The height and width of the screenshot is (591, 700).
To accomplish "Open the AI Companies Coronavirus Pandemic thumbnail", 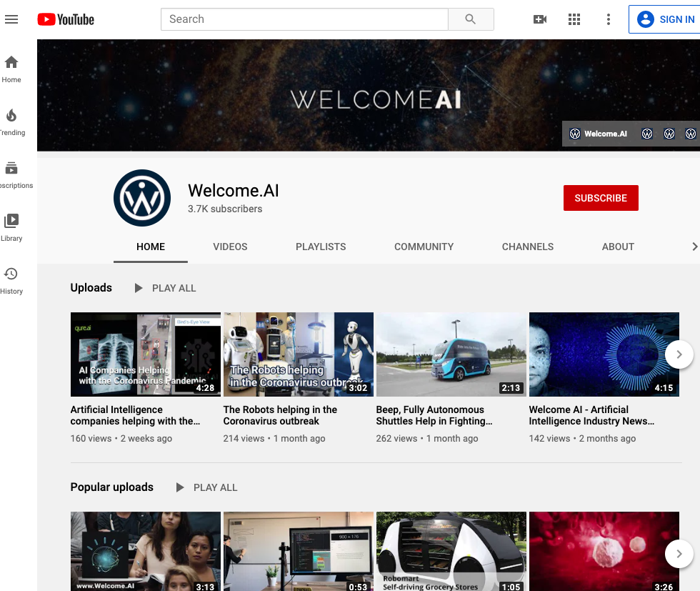I will [x=146, y=354].
